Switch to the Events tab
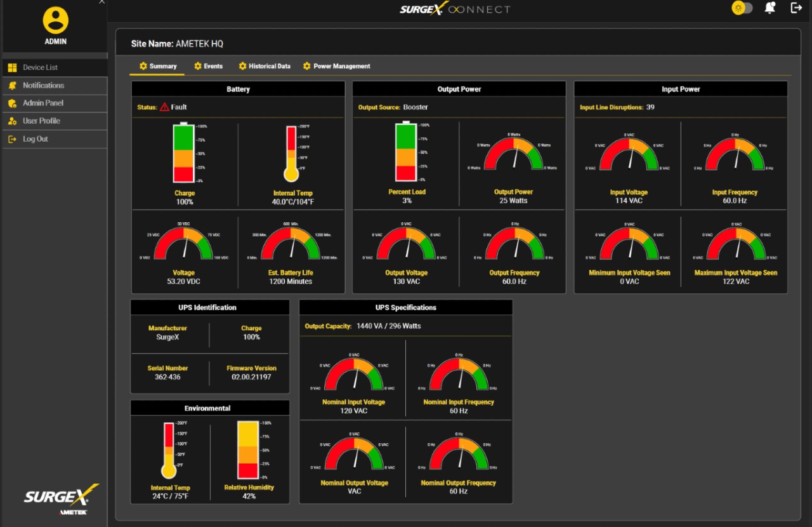 (213, 66)
